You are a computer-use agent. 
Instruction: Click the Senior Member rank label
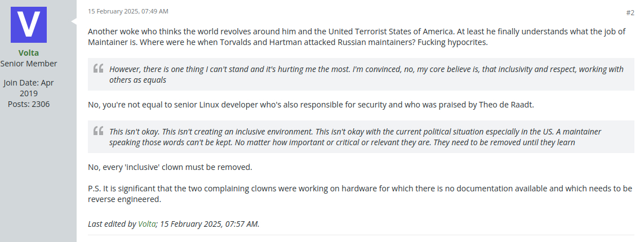(29, 64)
